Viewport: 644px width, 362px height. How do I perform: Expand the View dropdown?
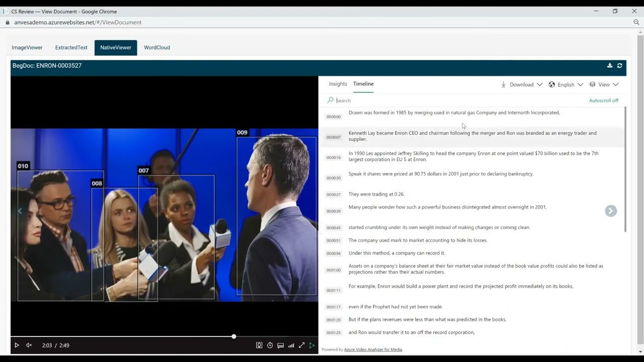tap(604, 84)
